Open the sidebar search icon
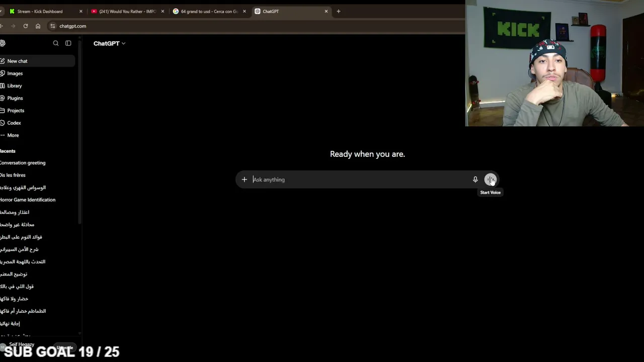This screenshot has width=644, height=362. click(x=56, y=43)
